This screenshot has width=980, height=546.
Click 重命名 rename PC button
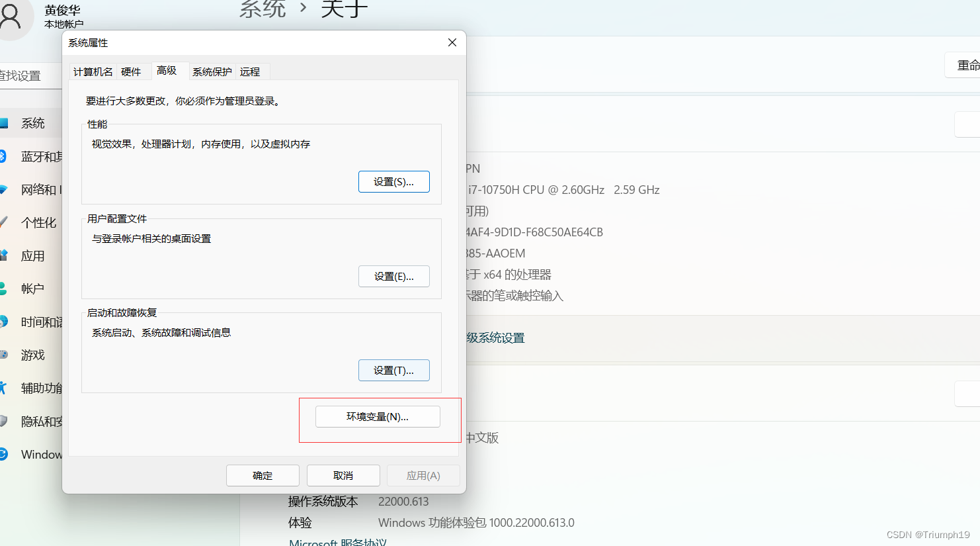pos(963,65)
